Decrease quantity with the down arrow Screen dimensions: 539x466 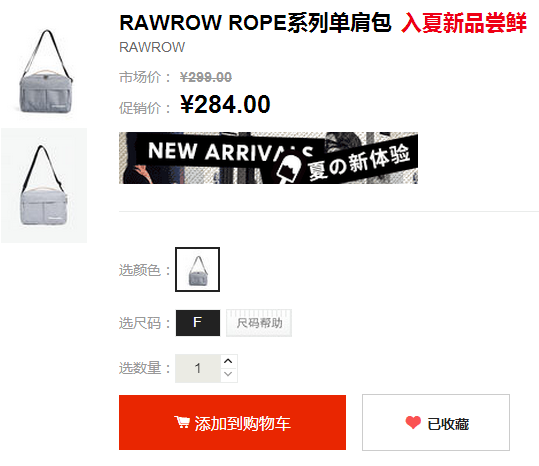(228, 375)
